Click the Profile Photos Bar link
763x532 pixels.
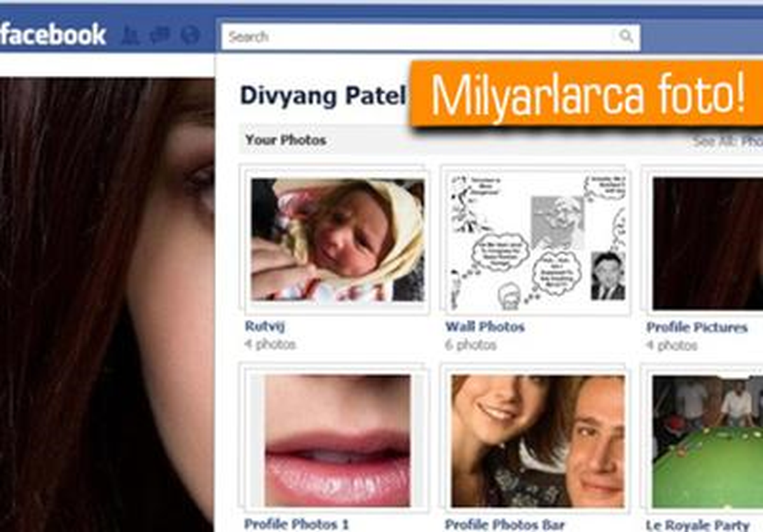(x=504, y=525)
